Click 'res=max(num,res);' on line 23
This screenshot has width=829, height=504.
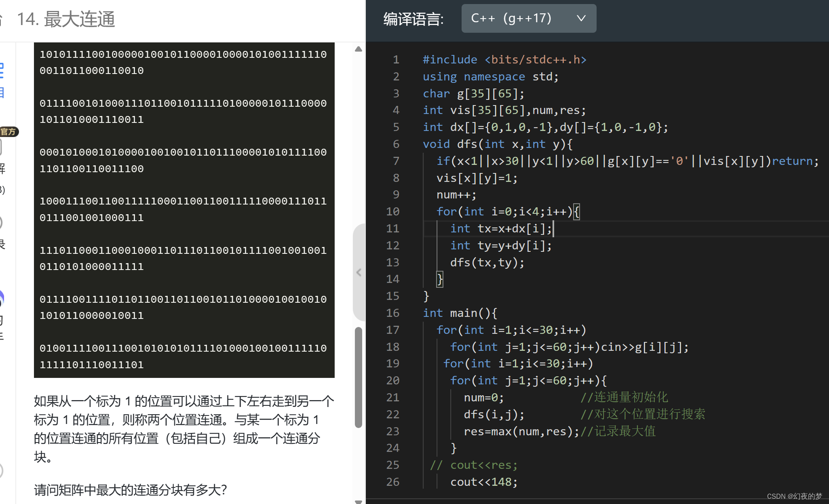click(522, 432)
